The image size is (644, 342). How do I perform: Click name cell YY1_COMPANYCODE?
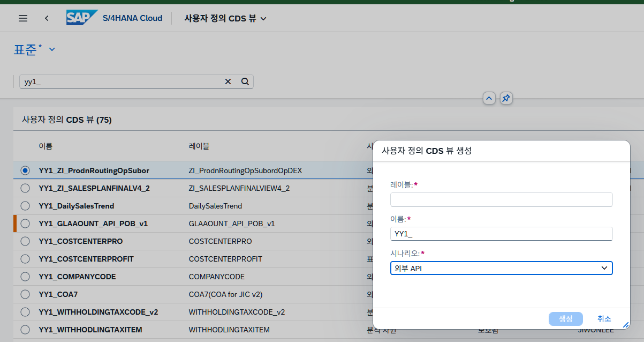point(78,277)
